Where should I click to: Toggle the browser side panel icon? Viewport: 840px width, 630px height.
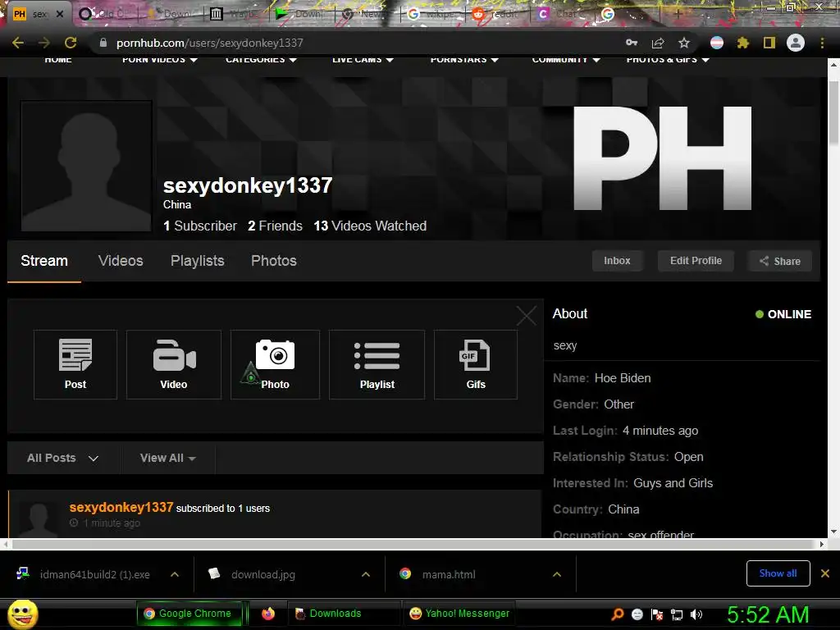coord(769,43)
